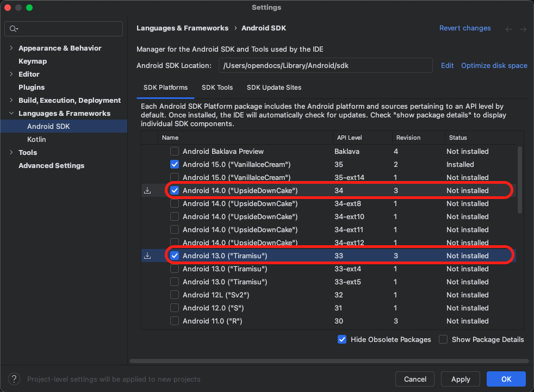The width and height of the screenshot is (534, 392).
Task: Click '34-ext12' API level cell
Action: click(349, 242)
